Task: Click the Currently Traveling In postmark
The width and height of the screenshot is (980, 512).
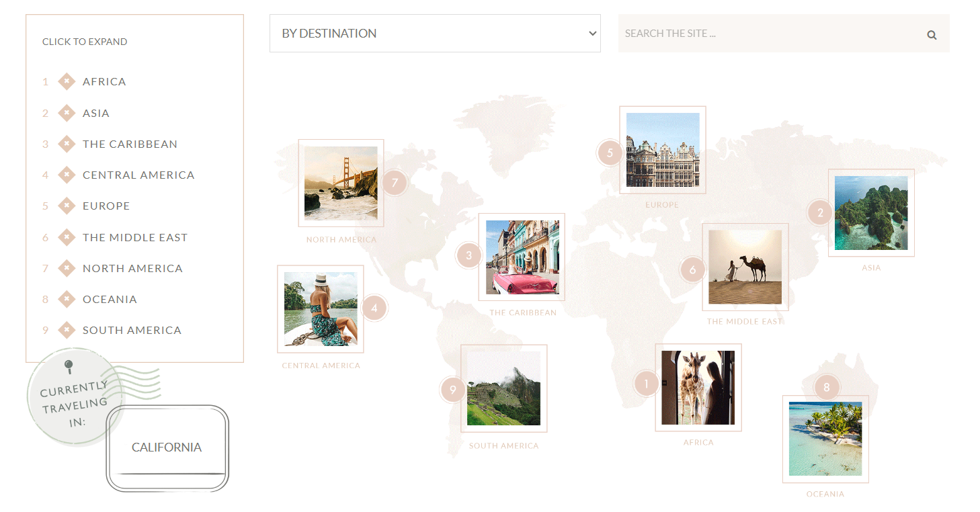Action: (x=75, y=398)
